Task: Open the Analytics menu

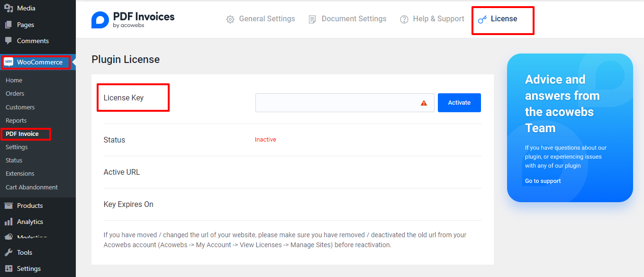Action: [x=38, y=222]
